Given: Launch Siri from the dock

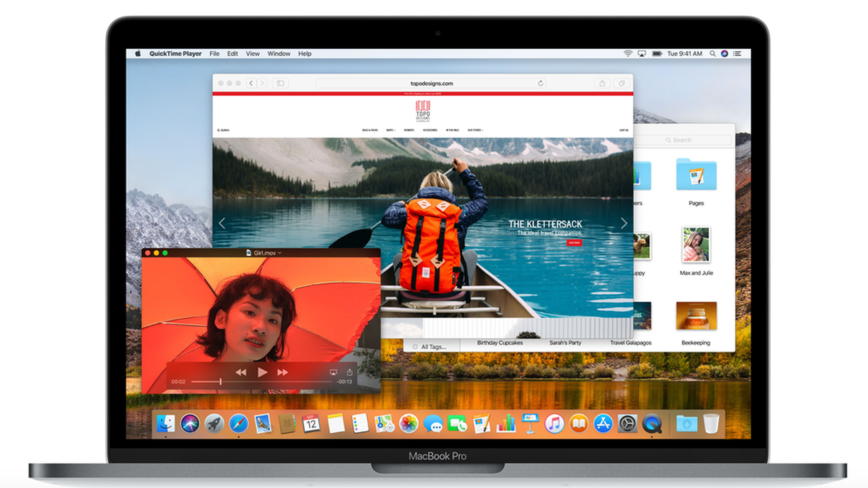Looking at the screenshot, I should 190,424.
